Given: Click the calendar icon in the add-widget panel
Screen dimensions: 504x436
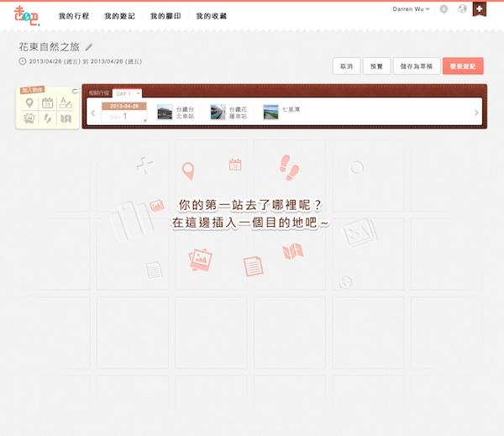Looking at the screenshot, I should [x=47, y=103].
